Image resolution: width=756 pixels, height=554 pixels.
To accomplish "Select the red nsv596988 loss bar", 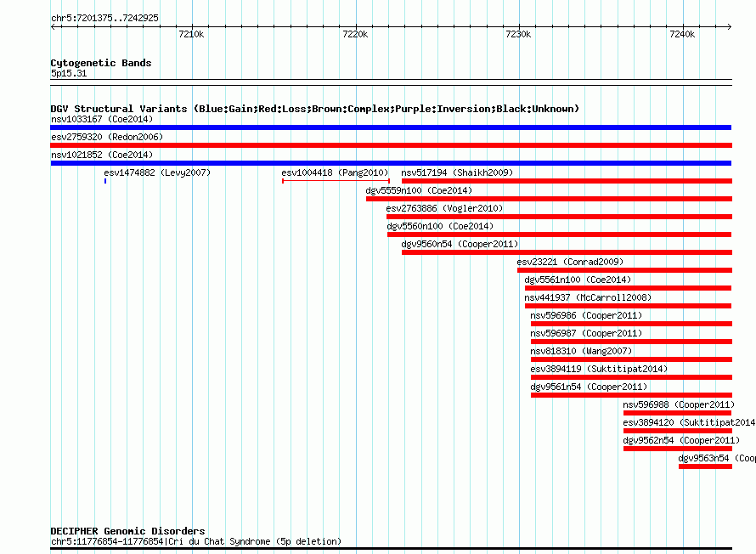I will 677,413.
